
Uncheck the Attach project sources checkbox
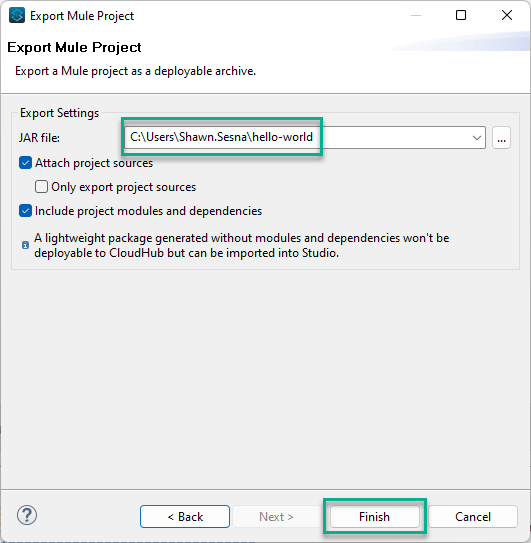click(x=26, y=163)
